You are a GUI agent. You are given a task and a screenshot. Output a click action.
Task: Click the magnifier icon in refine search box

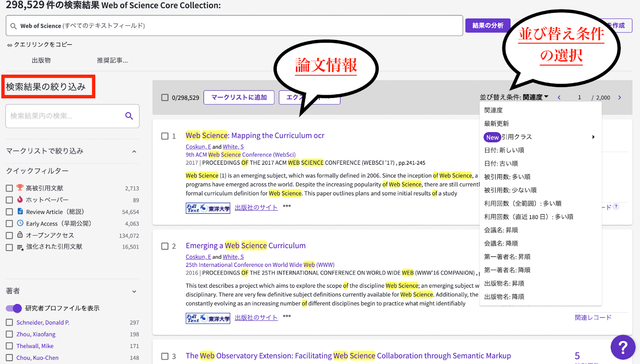click(x=129, y=116)
